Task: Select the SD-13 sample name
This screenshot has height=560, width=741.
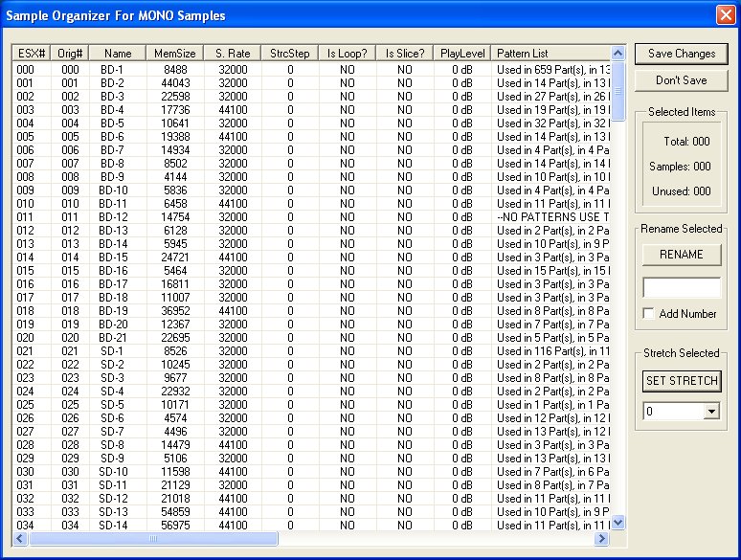Action: (x=113, y=512)
